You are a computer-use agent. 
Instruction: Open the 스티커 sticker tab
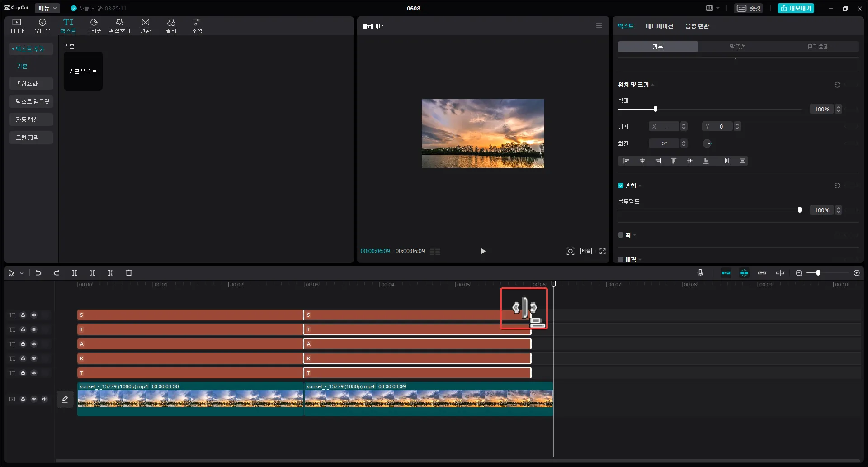[x=94, y=26]
